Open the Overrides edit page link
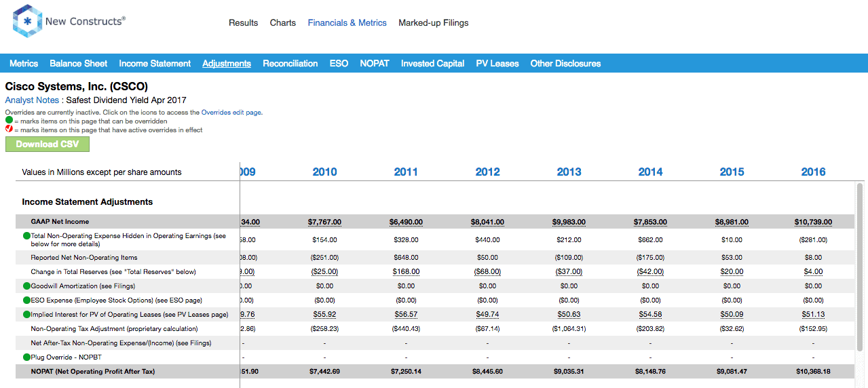Viewport: 868px width, 388px height. point(231,113)
